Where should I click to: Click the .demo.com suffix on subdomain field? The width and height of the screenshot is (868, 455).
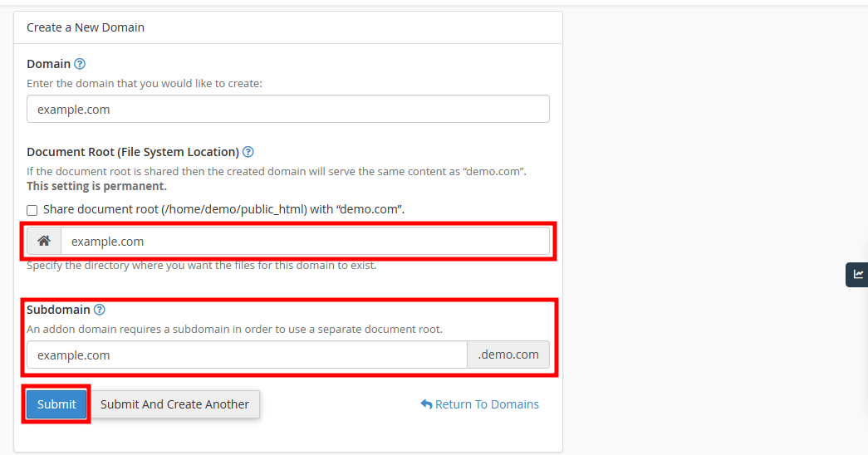[508, 355]
